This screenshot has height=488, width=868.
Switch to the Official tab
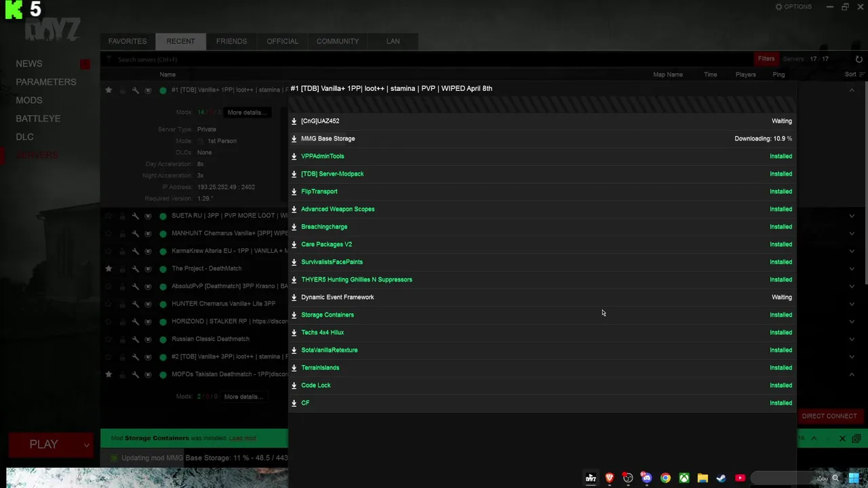(282, 41)
